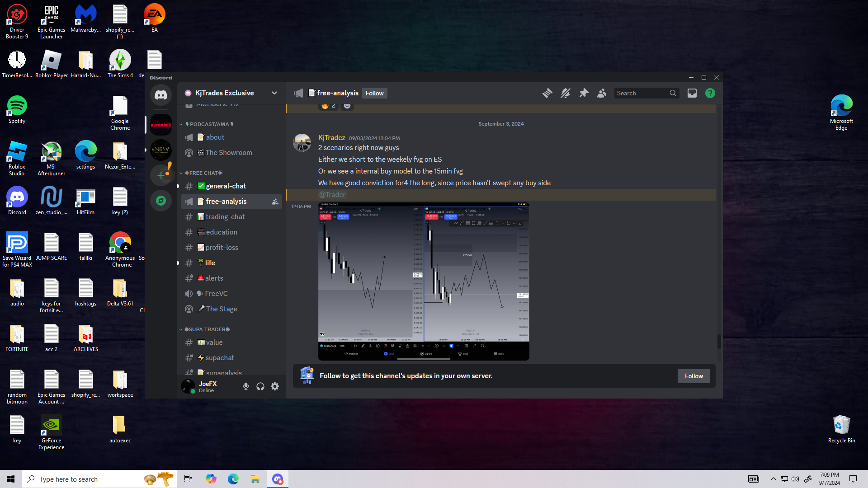Viewport: 868px width, 488px height.
Task: Open User Settings gear icon
Action: 275,386
